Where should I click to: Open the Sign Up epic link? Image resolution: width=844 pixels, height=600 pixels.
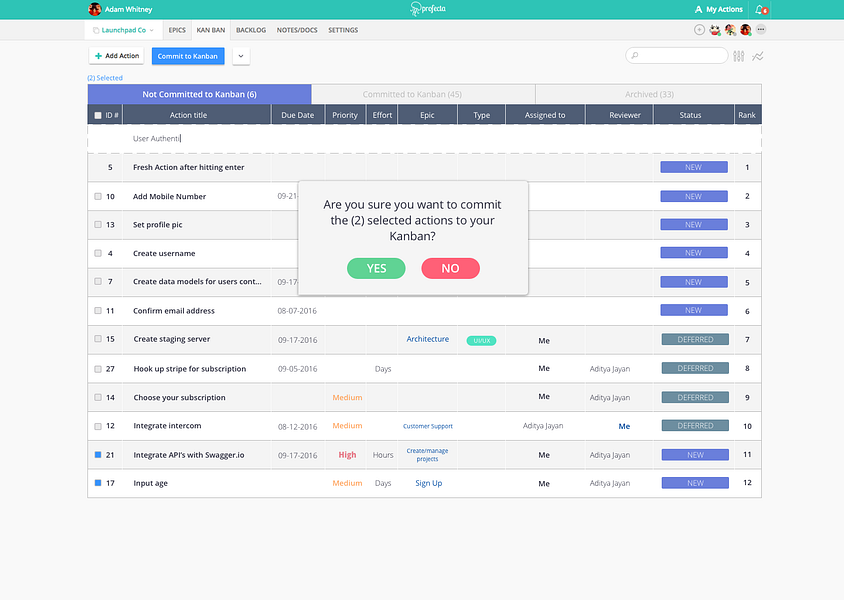(428, 483)
